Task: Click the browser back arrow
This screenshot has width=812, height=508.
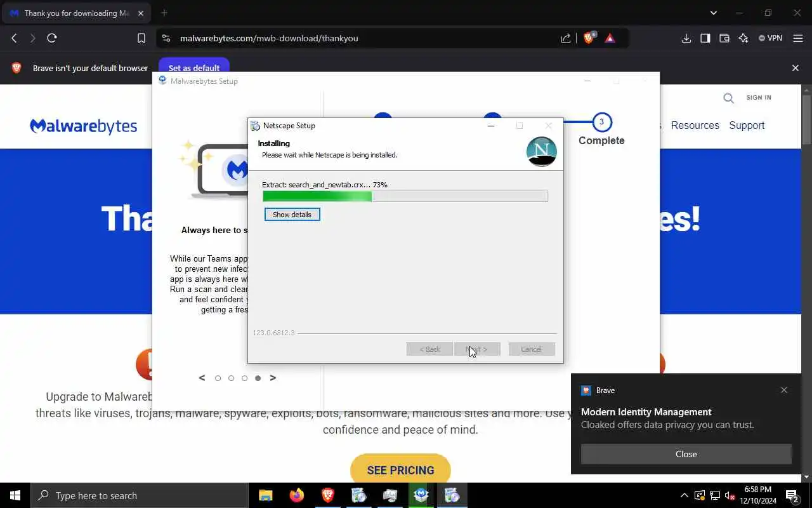Action: (x=14, y=38)
